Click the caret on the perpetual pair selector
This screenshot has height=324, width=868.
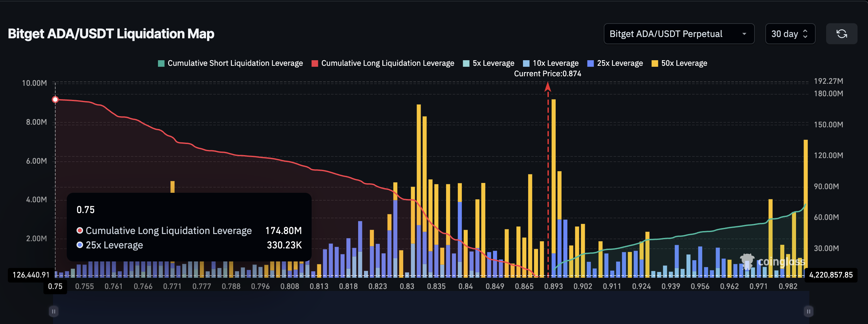point(744,34)
